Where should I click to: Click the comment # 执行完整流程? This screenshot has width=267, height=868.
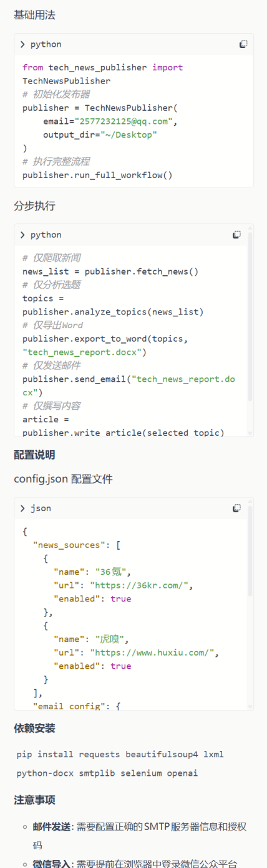pyautogui.click(x=56, y=161)
